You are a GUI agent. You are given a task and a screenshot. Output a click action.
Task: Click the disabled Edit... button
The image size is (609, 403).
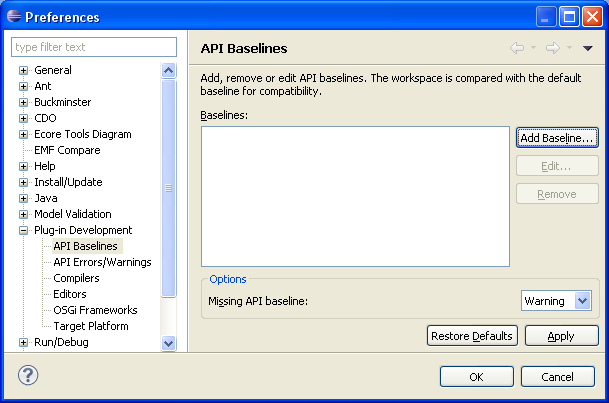(x=557, y=166)
